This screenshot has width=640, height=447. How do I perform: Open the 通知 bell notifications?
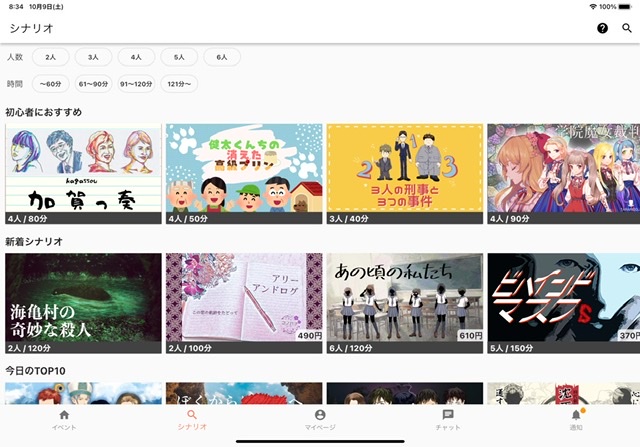coord(575,420)
